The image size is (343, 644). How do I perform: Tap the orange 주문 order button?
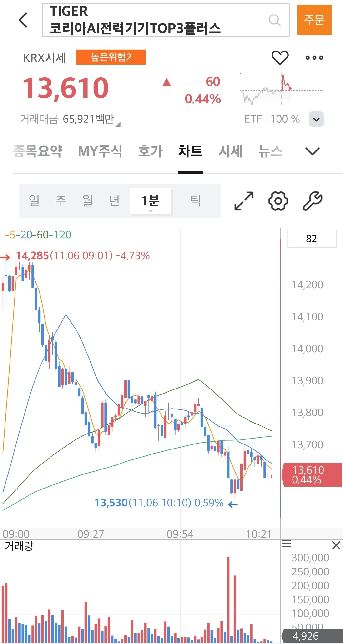(314, 20)
